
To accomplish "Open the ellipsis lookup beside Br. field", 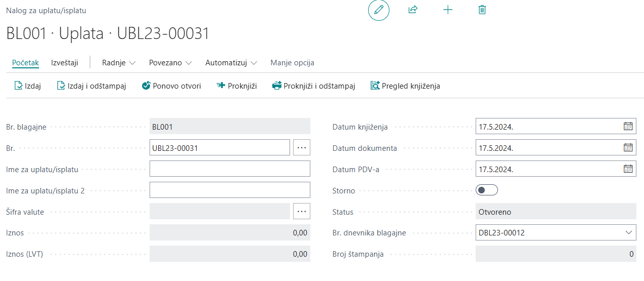I will click(302, 148).
